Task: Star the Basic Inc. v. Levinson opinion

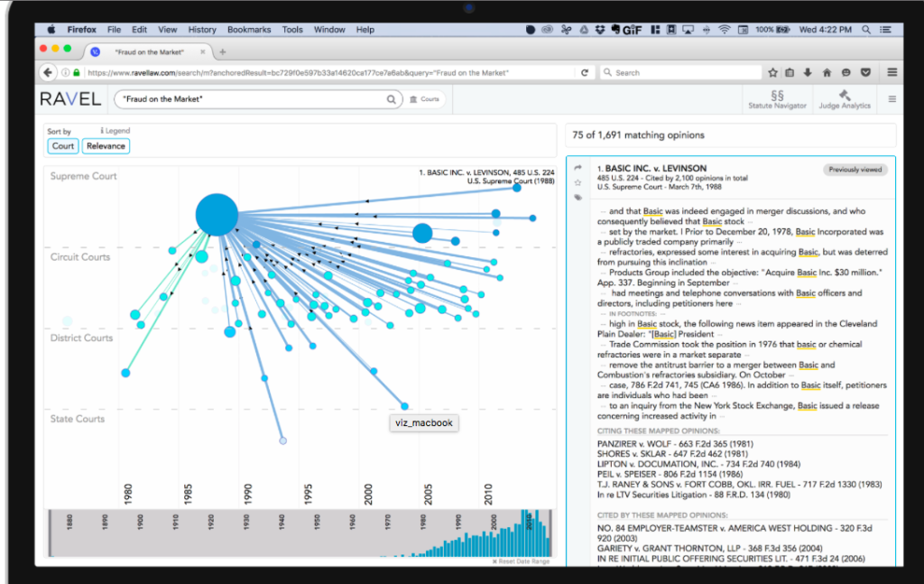Action: (x=577, y=182)
